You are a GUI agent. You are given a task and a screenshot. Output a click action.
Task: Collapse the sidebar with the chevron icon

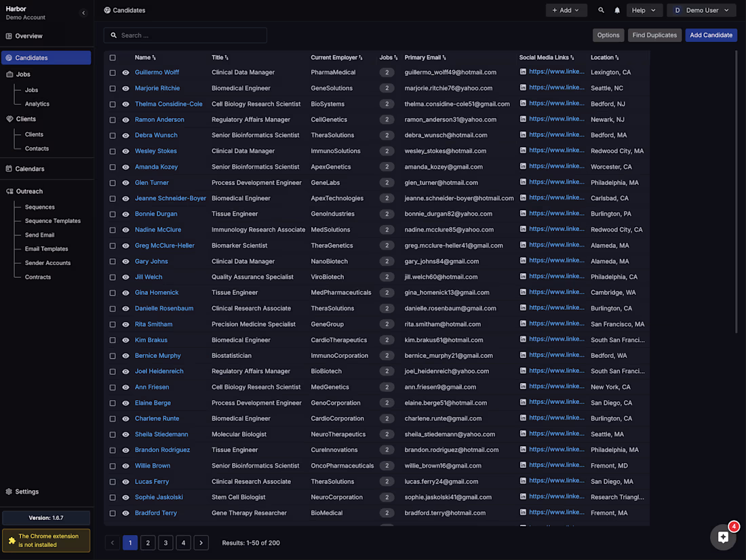83,13
